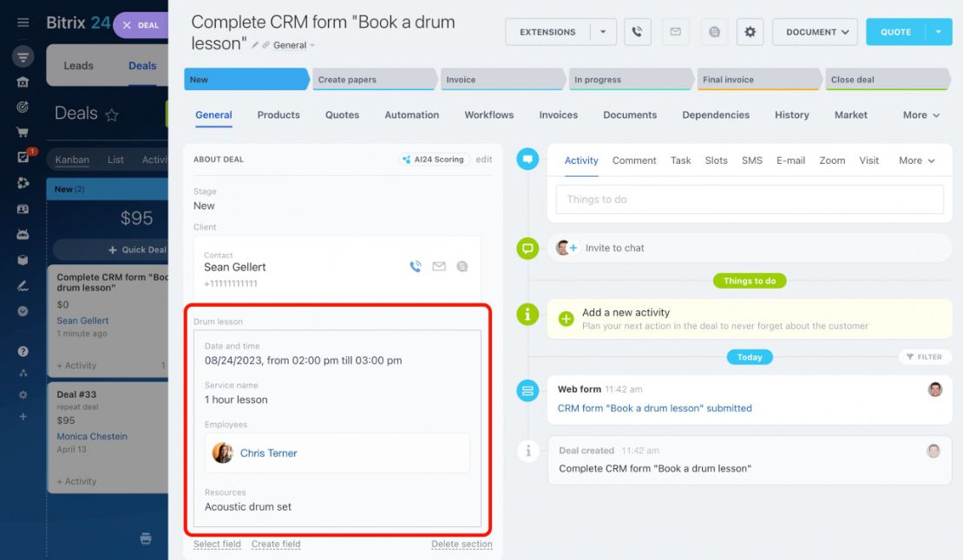
Task: Click the CRM funnel icon in sidebar
Action: pyautogui.click(x=23, y=57)
